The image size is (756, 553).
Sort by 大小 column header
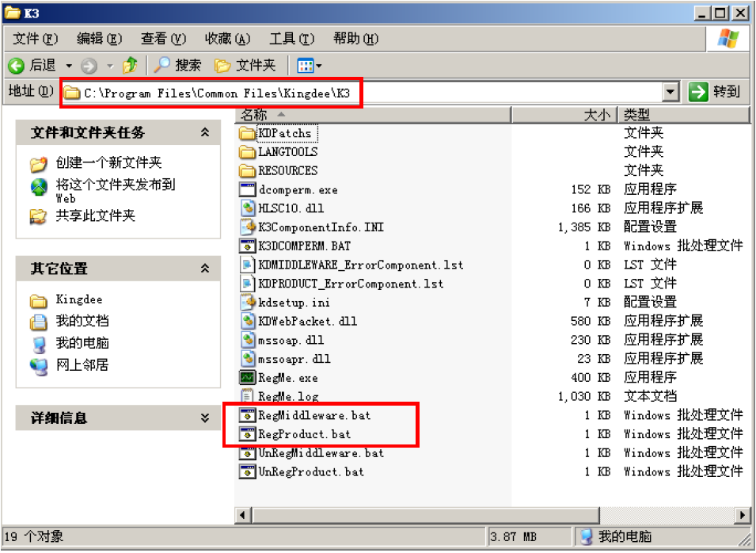[x=564, y=115]
